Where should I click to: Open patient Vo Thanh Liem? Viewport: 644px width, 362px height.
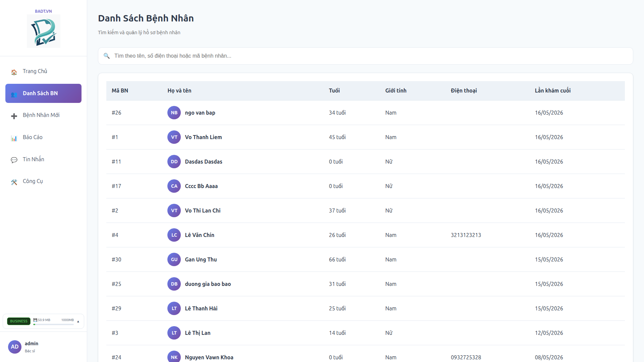pos(203,137)
